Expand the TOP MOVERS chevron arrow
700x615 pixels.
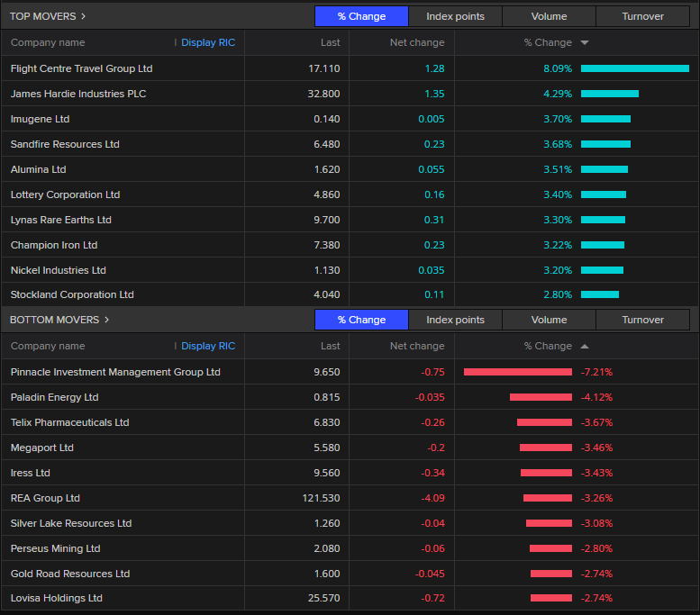[x=83, y=16]
